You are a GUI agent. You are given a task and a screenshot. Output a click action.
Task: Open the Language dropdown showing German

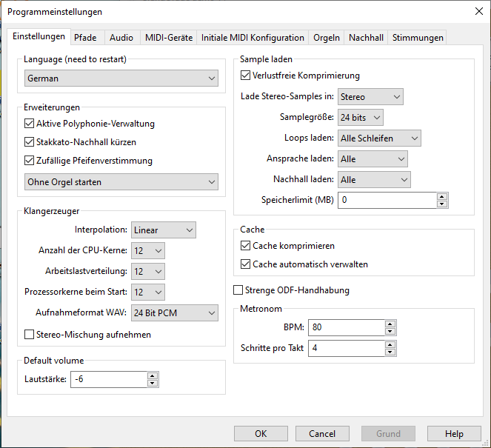click(121, 78)
